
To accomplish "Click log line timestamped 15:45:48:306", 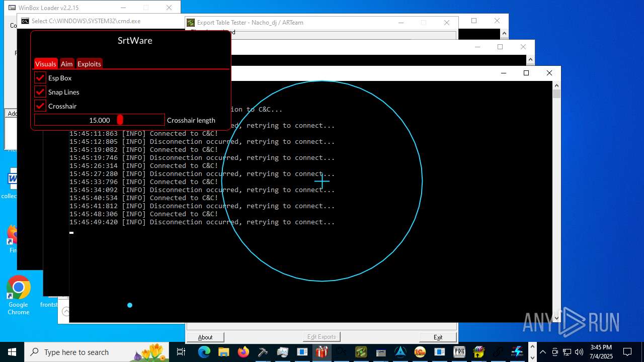I will tap(144, 214).
